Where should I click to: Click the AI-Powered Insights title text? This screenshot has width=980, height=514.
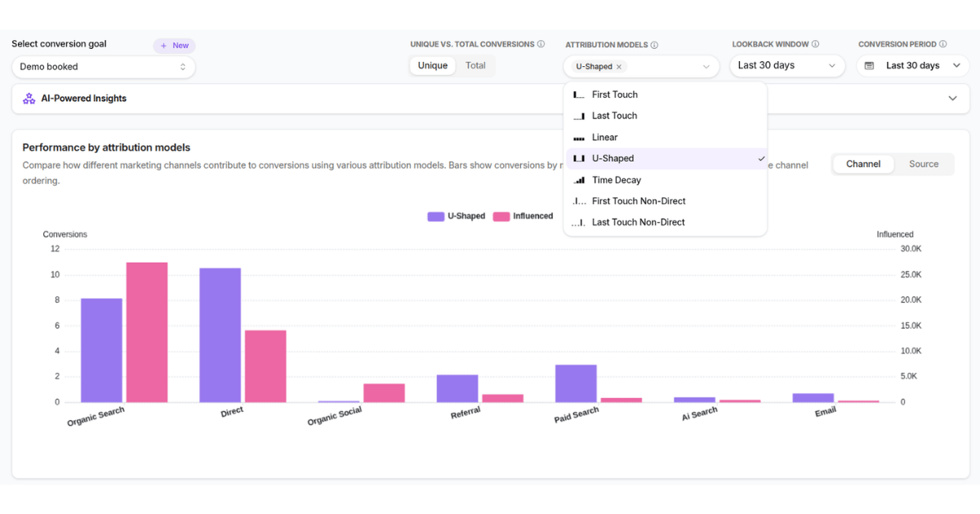click(x=84, y=99)
